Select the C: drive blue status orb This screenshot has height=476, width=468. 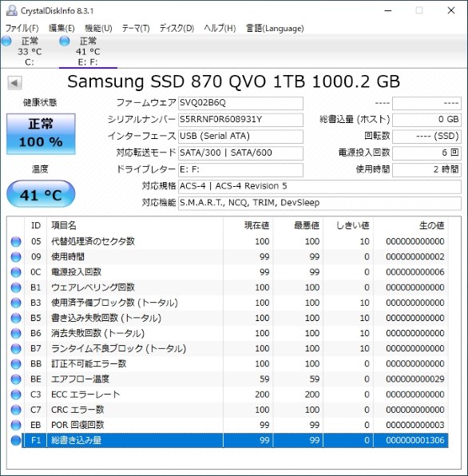tap(6, 41)
